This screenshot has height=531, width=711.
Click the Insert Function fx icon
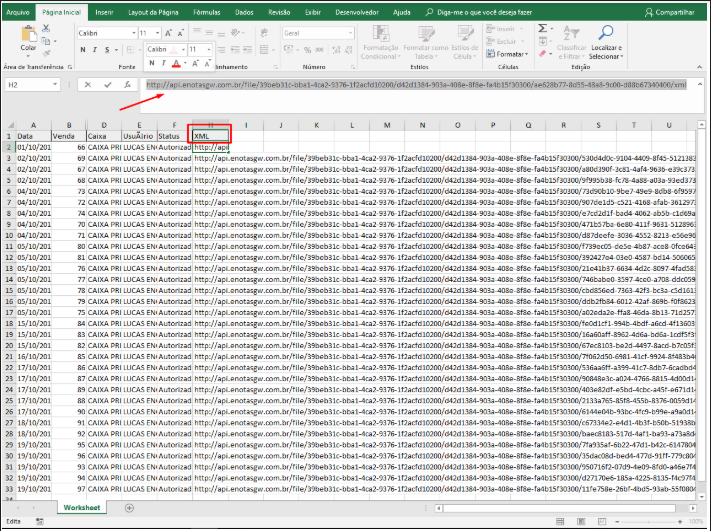[x=127, y=85]
